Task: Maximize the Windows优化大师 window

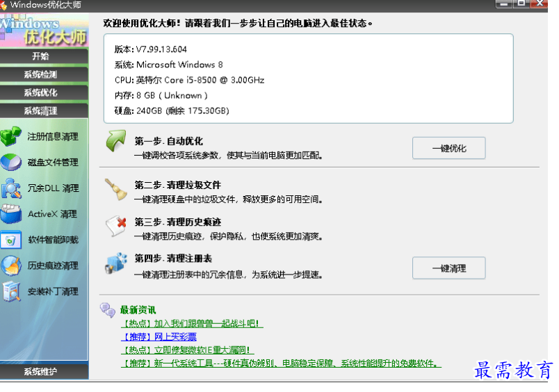Action: tap(521, 4)
